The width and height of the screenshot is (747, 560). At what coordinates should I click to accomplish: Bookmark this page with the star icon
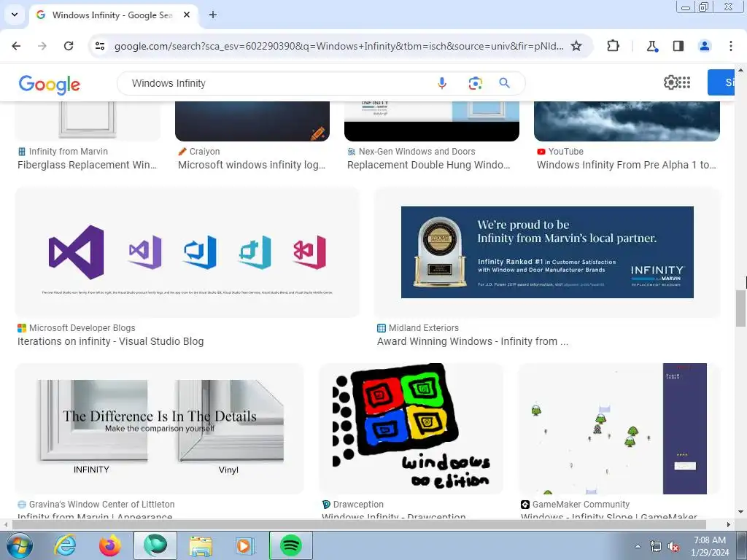(x=576, y=46)
